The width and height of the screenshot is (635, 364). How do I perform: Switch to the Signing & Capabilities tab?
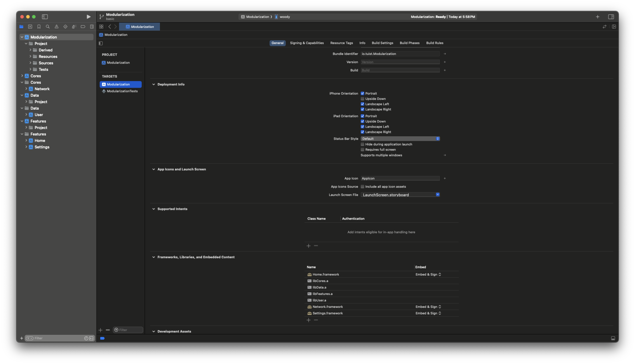pos(307,43)
